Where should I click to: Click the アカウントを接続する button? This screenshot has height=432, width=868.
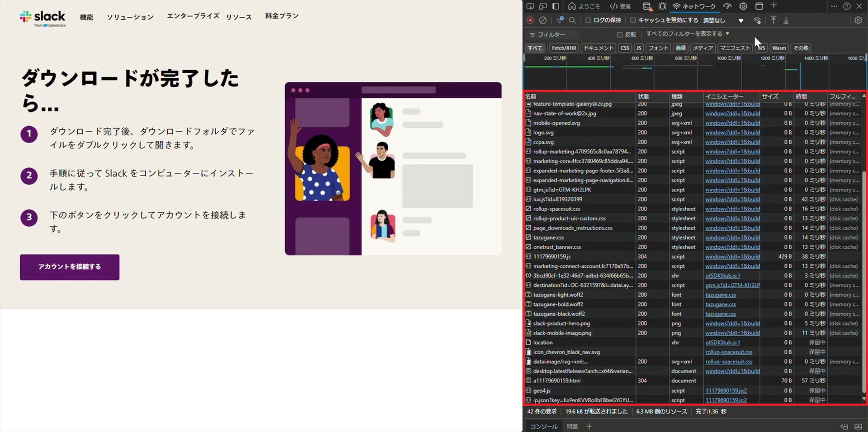[70, 267]
